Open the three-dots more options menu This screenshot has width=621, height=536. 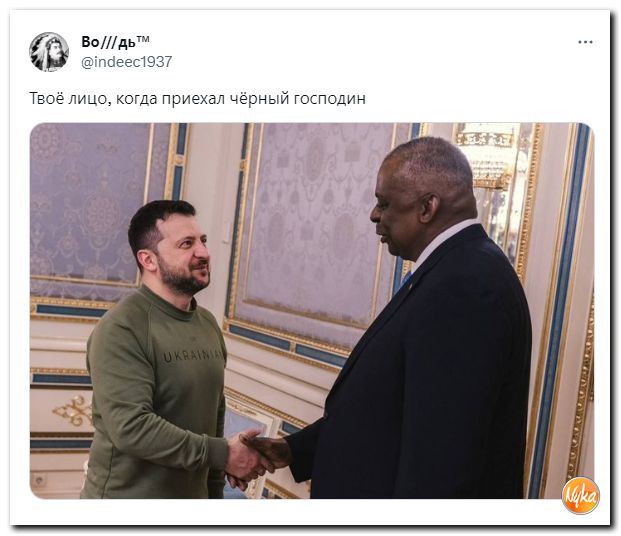(585, 42)
